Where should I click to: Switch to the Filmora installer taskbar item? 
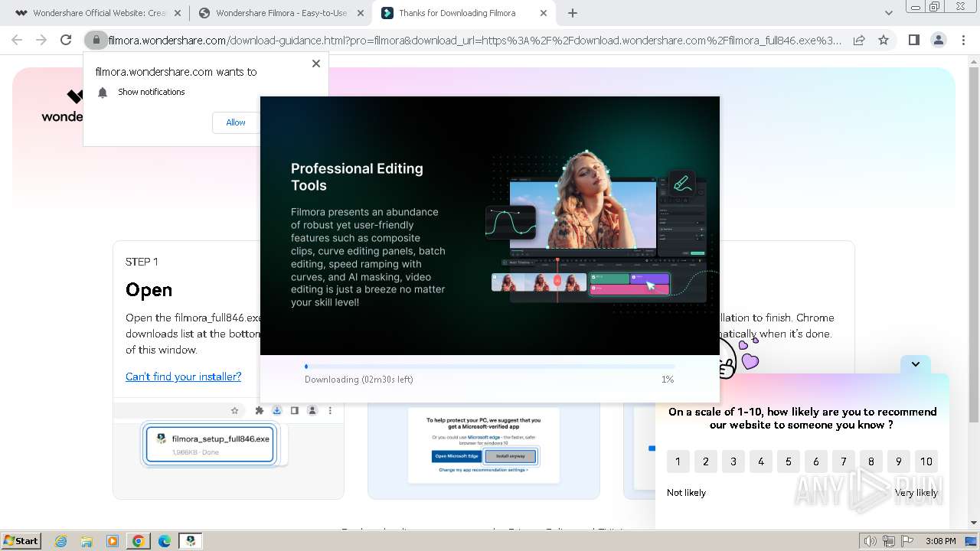tap(191, 541)
